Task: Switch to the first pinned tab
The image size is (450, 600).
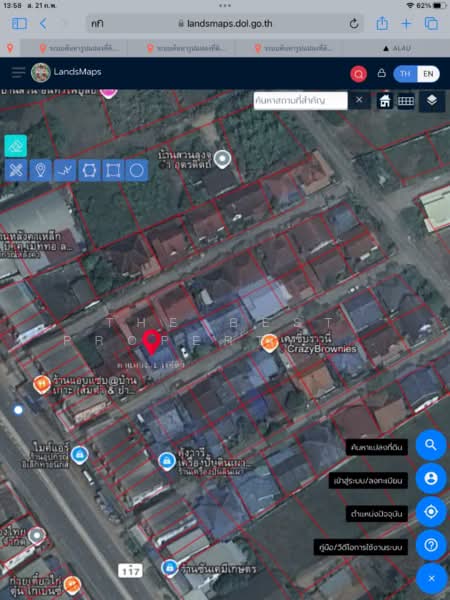Action: pos(10,48)
